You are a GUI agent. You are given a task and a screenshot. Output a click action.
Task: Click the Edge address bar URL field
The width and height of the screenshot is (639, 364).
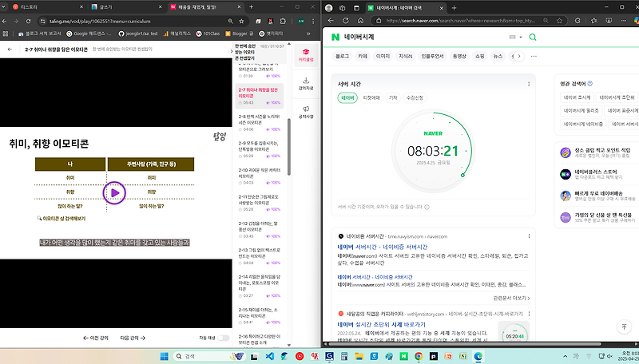[461, 21]
